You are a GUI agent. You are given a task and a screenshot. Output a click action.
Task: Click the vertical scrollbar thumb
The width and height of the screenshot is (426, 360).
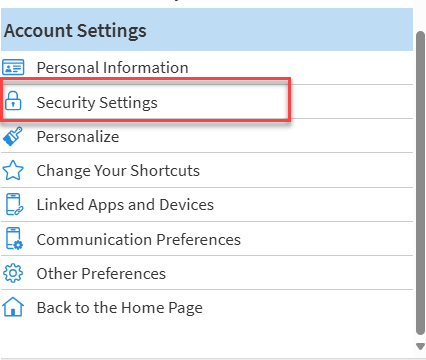click(x=421, y=183)
